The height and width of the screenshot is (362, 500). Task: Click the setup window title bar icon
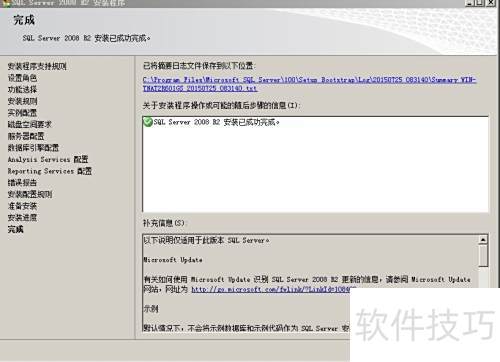coord(6,3)
